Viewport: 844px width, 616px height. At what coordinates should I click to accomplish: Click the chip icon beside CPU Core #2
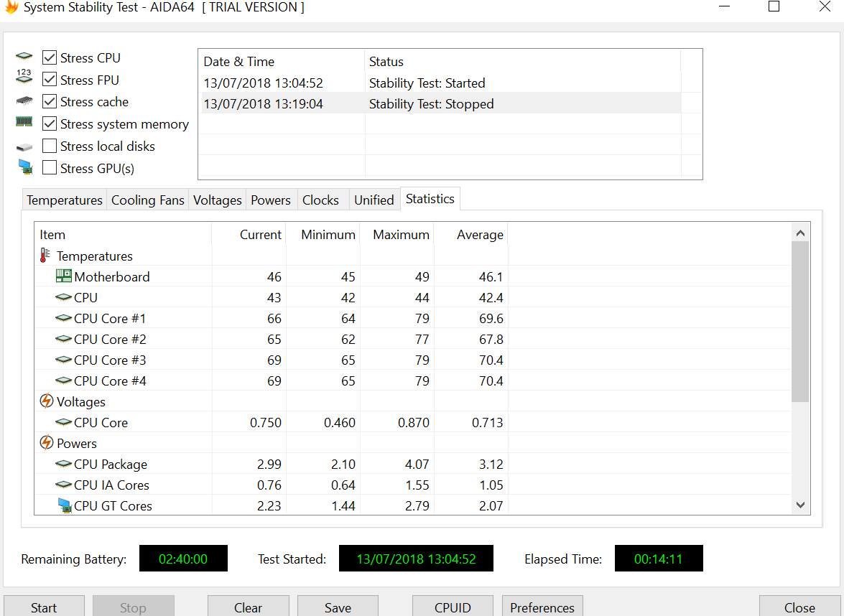click(x=63, y=339)
